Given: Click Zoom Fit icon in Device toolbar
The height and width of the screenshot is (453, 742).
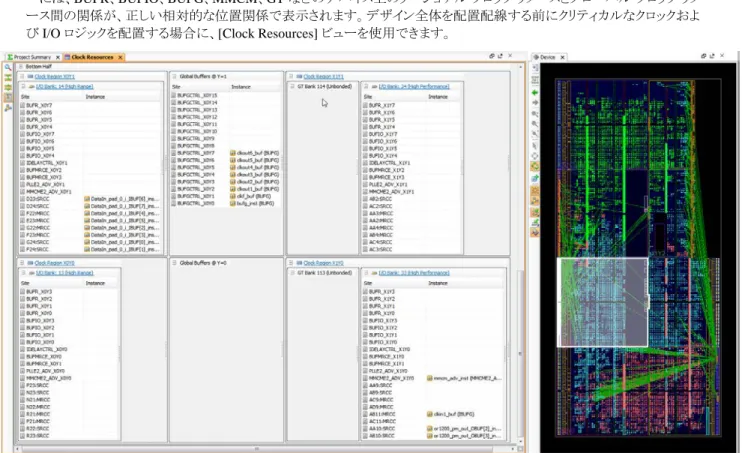Looking at the screenshot, I should [535, 134].
